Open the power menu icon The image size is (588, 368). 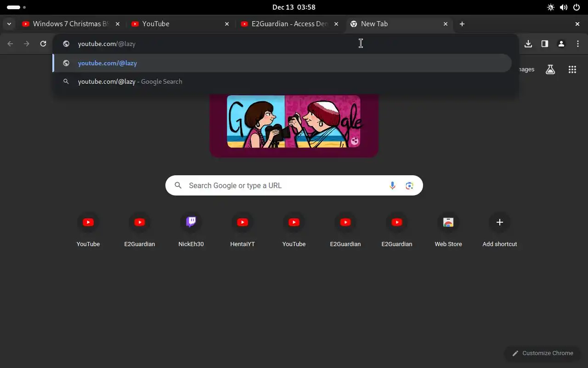pos(577,7)
